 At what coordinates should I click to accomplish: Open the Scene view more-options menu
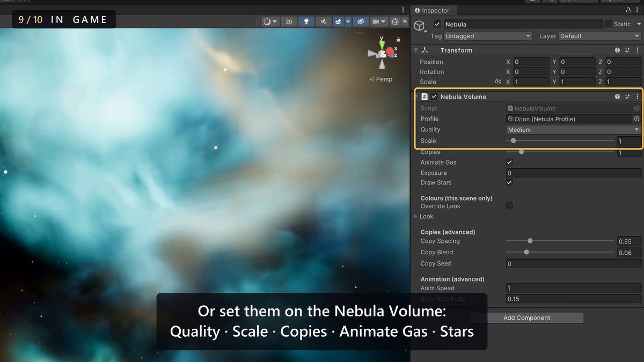[403, 10]
